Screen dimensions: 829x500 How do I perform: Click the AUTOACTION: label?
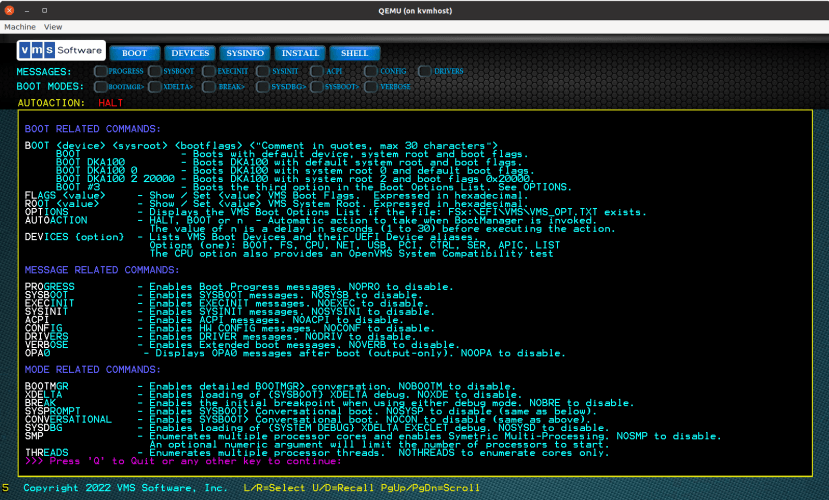[51, 103]
